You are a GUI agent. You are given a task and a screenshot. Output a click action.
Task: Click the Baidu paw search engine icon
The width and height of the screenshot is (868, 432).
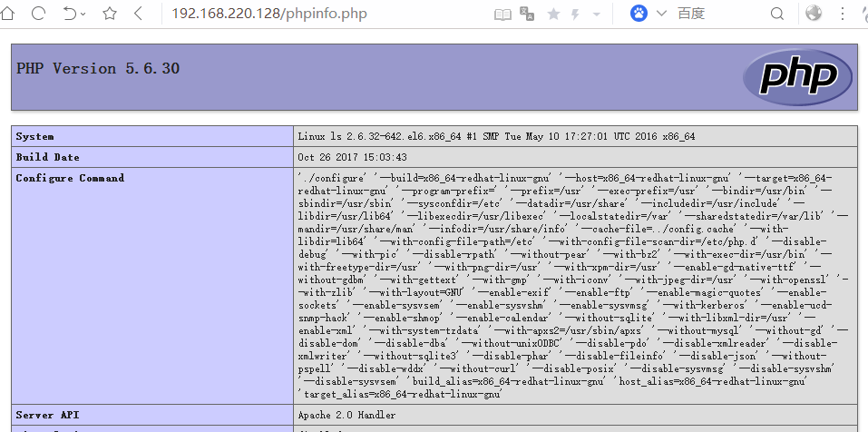(x=639, y=14)
